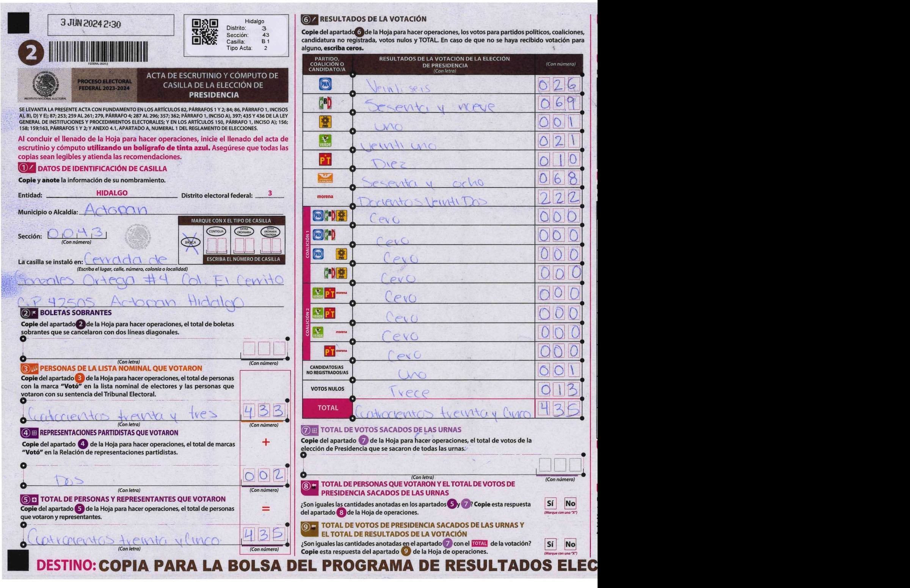Viewport: 910px width, 588px height.
Task: Mark the Extraordinaria casilla type oval
Action: [x=244, y=231]
